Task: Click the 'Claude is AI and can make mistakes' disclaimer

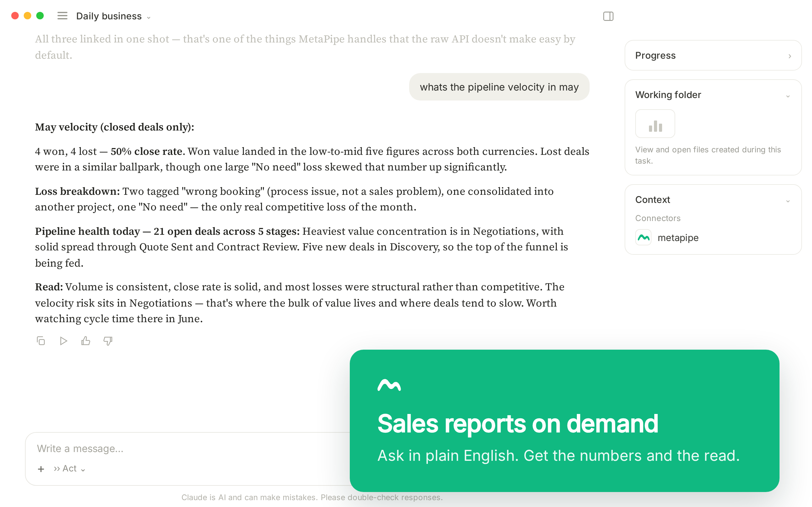Action: click(x=312, y=497)
